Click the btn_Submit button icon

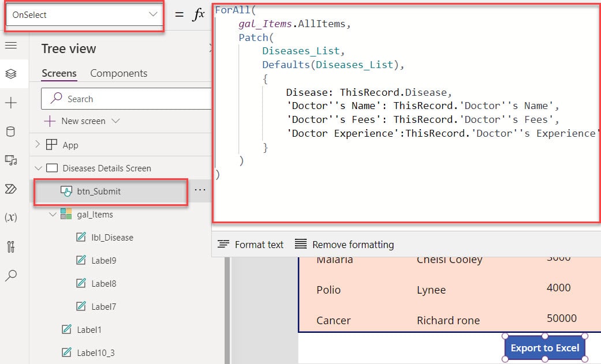click(66, 191)
